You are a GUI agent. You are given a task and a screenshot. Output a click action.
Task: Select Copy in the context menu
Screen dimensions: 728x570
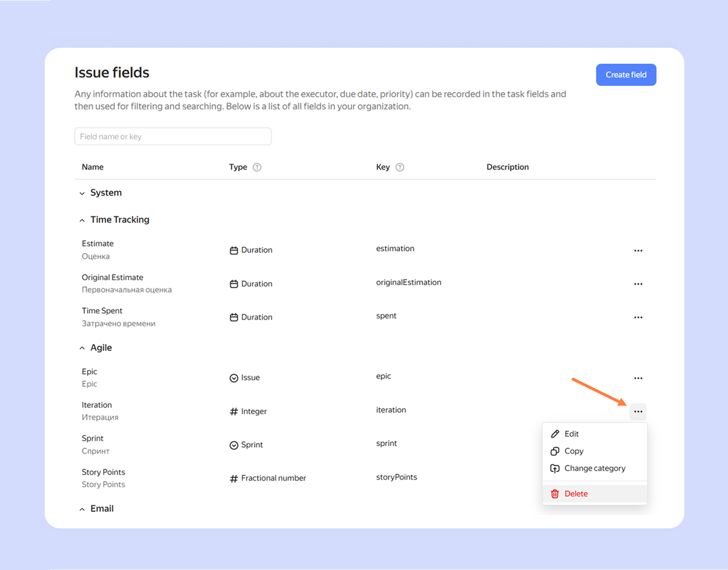tap(573, 451)
